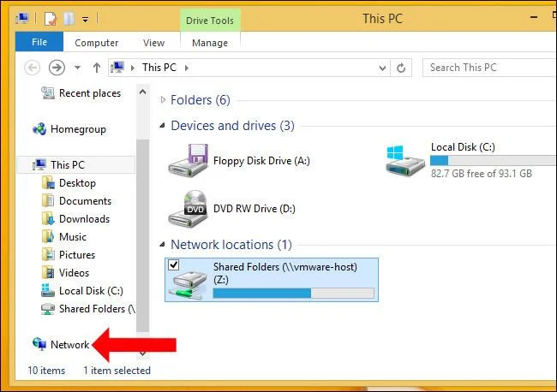Open Music in navigation pane
Viewport: 557px width, 392px height.
pyautogui.click(x=64, y=236)
